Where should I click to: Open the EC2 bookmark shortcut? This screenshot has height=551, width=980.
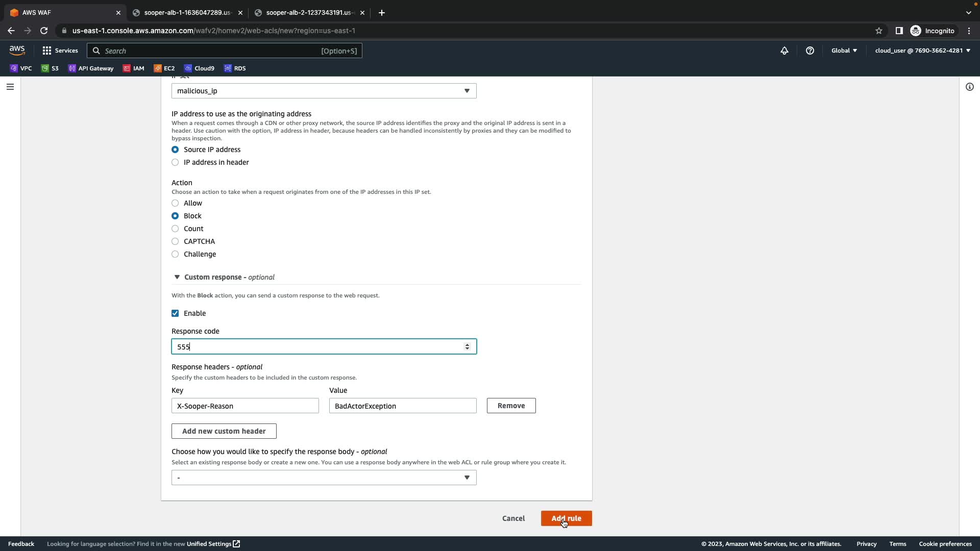[x=164, y=68]
